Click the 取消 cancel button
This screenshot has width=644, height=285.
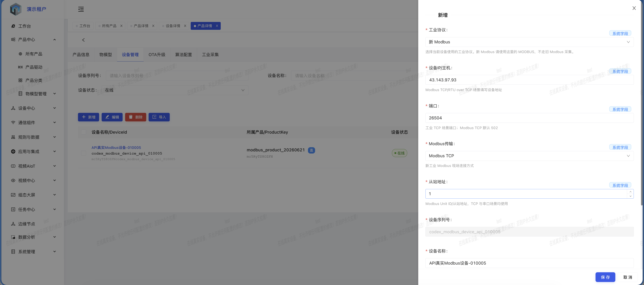coord(628,277)
